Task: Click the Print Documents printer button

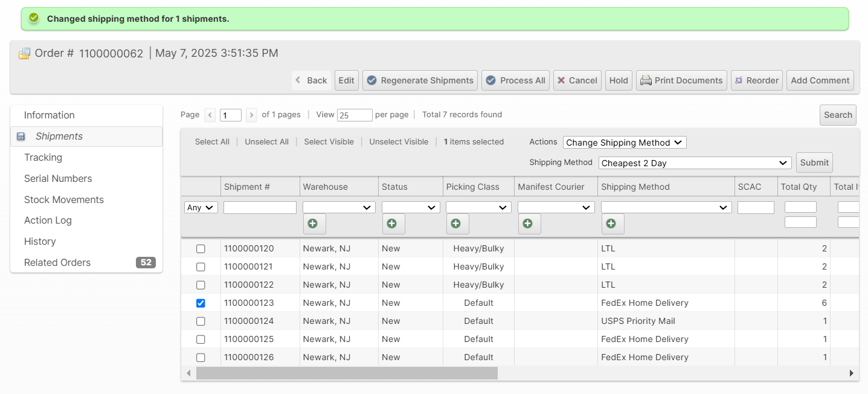Action: click(x=681, y=80)
